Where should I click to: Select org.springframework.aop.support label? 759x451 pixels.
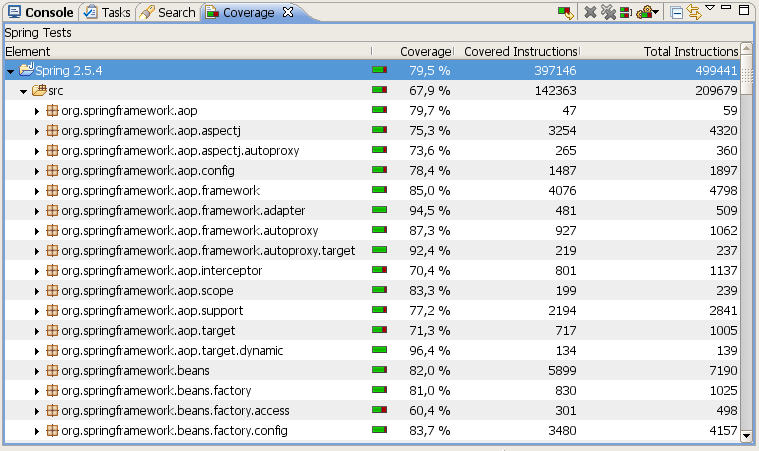coord(152,310)
